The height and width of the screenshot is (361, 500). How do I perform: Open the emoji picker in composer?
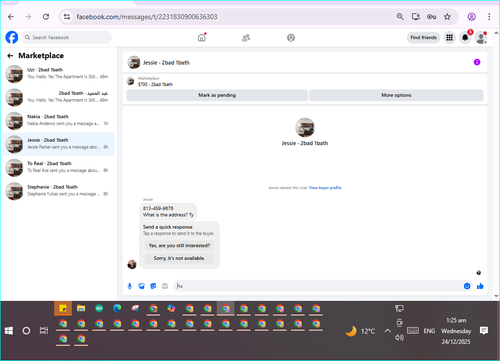[x=467, y=286]
